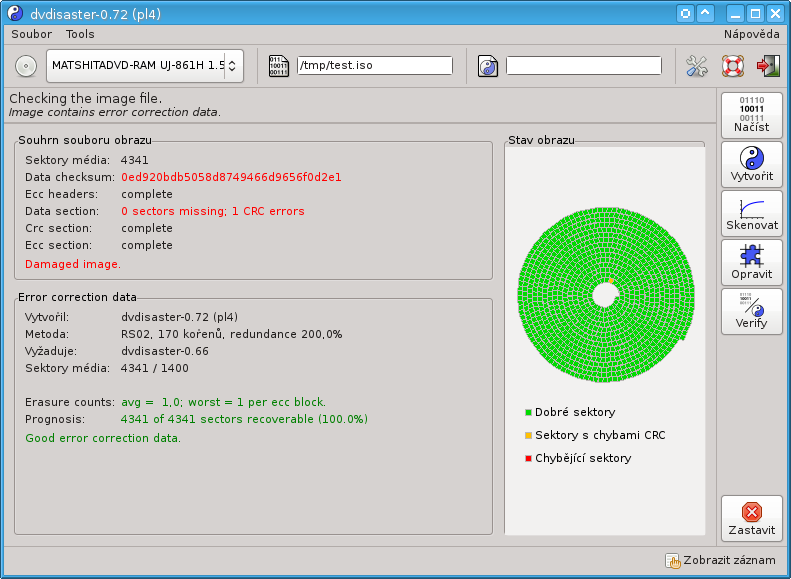Click the Prognosis recoverable sectors value
This screenshot has height=579, width=791.
244,420
